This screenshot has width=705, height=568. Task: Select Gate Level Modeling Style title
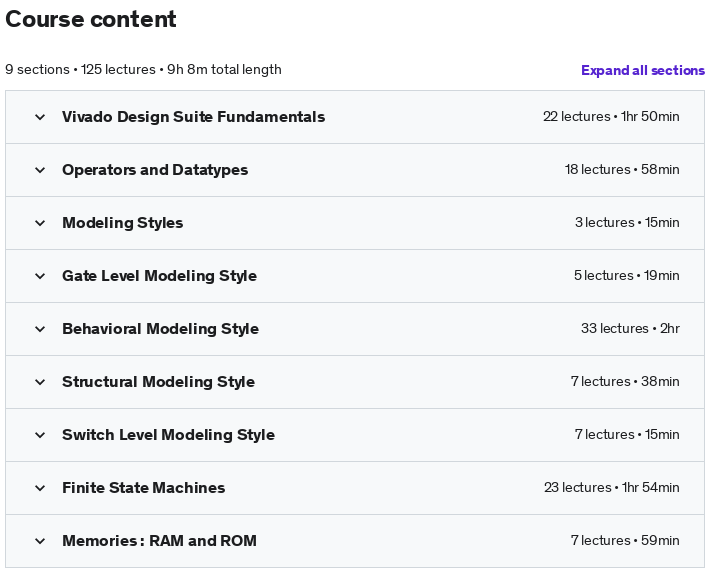click(x=159, y=276)
